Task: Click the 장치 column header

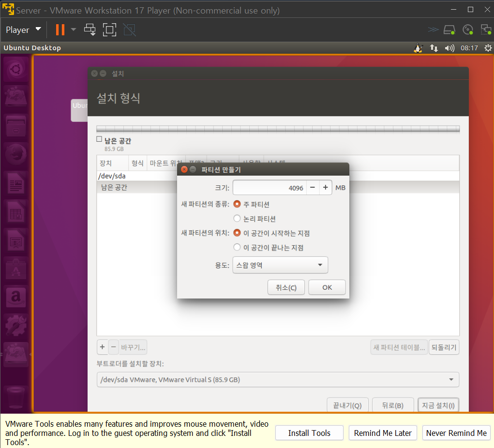Action: point(112,163)
